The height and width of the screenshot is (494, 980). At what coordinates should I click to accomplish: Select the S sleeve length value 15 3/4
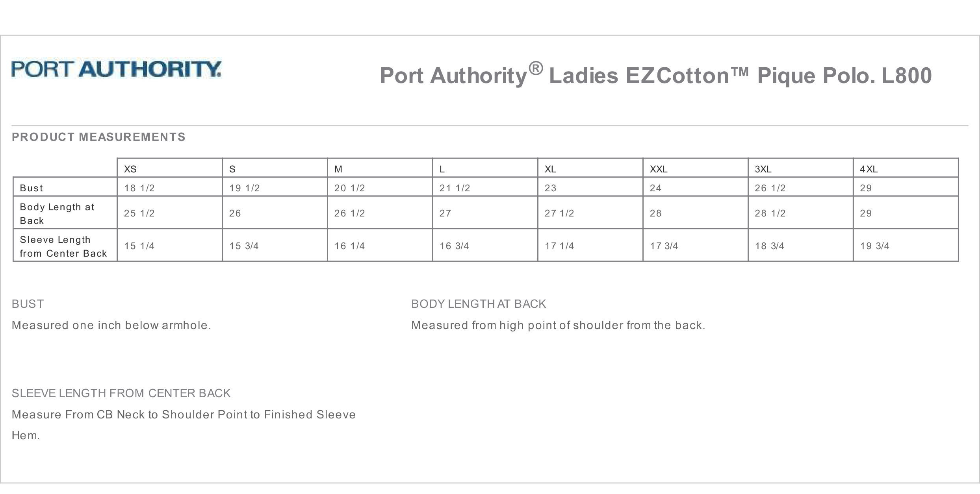tap(244, 246)
